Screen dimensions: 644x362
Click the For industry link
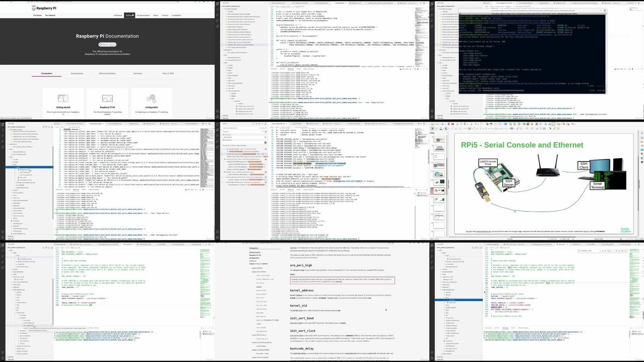[50, 15]
